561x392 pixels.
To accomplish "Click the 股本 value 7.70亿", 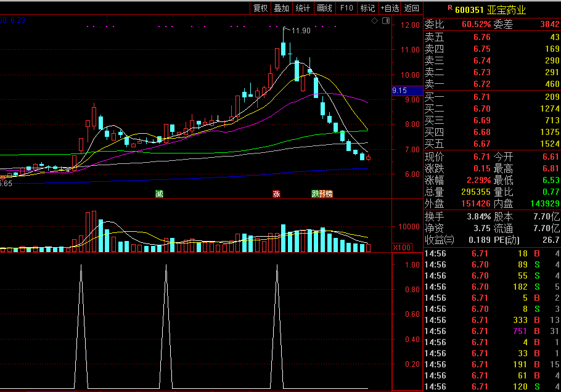I will point(546,217).
